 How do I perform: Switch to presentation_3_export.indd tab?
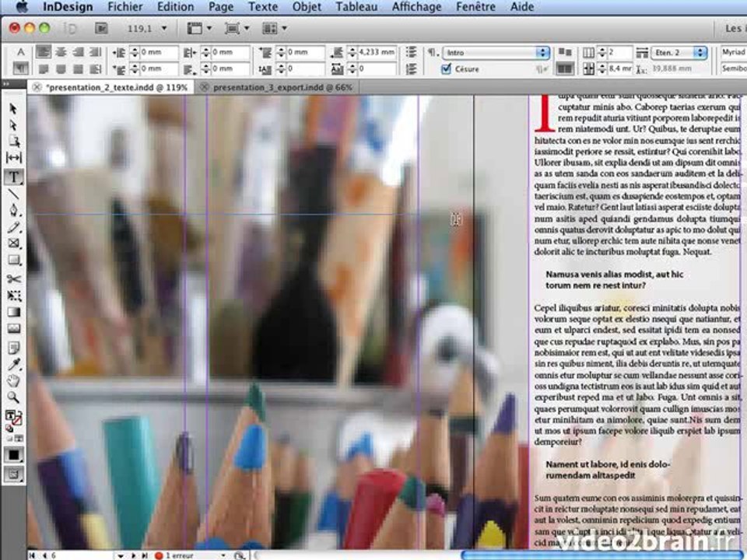point(282,88)
